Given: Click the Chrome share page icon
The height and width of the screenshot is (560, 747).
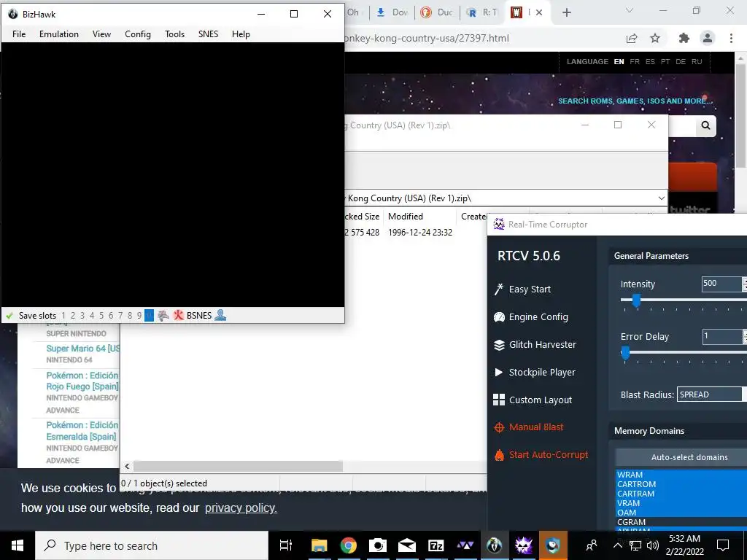Looking at the screenshot, I should [x=632, y=39].
